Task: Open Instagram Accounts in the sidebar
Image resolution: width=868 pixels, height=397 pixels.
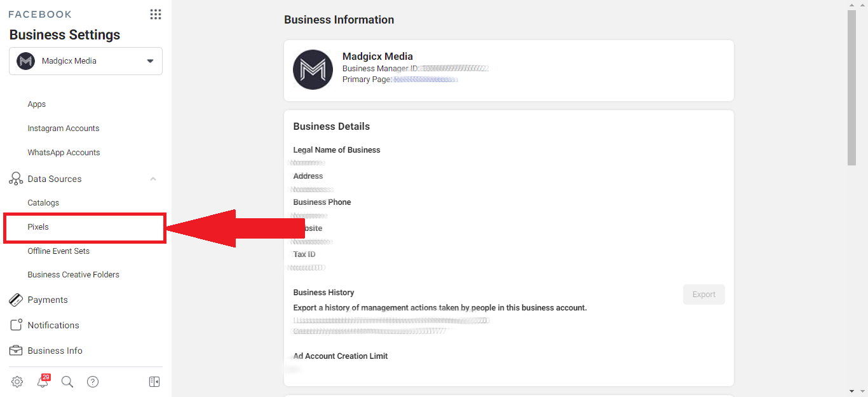Action: (x=64, y=129)
